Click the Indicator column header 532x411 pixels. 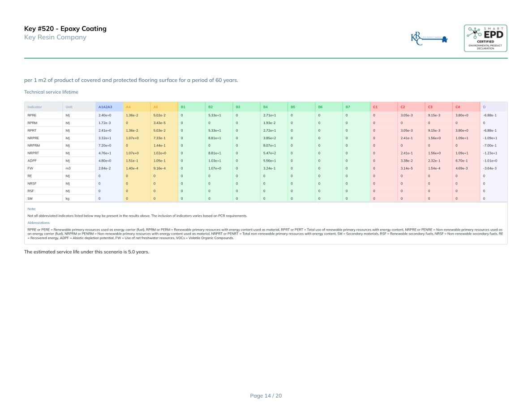pyautogui.click(x=34, y=107)
